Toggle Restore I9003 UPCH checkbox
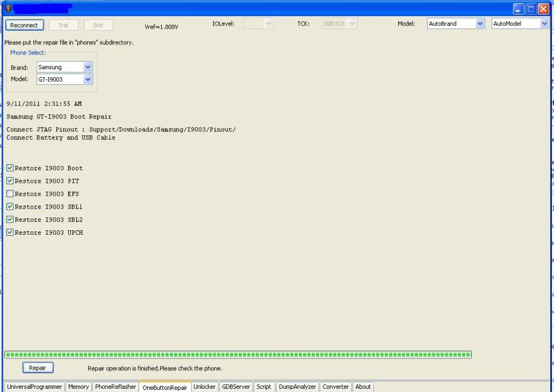 click(x=10, y=232)
